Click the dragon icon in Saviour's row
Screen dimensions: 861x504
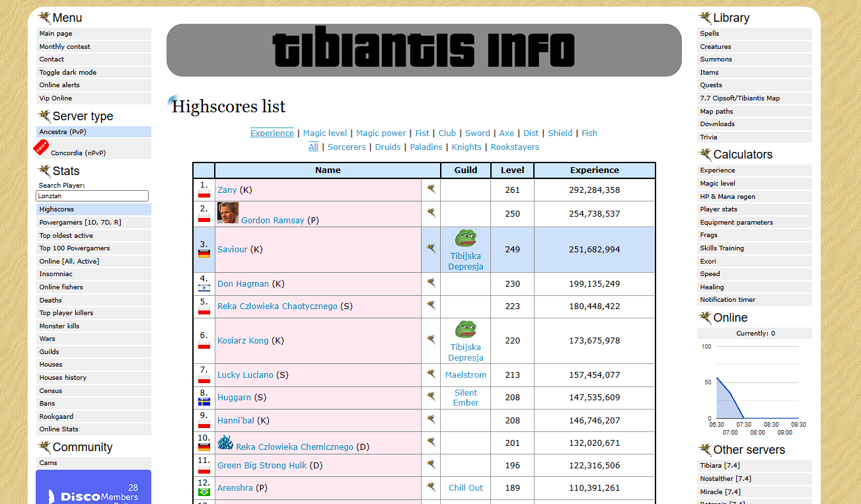[431, 248]
